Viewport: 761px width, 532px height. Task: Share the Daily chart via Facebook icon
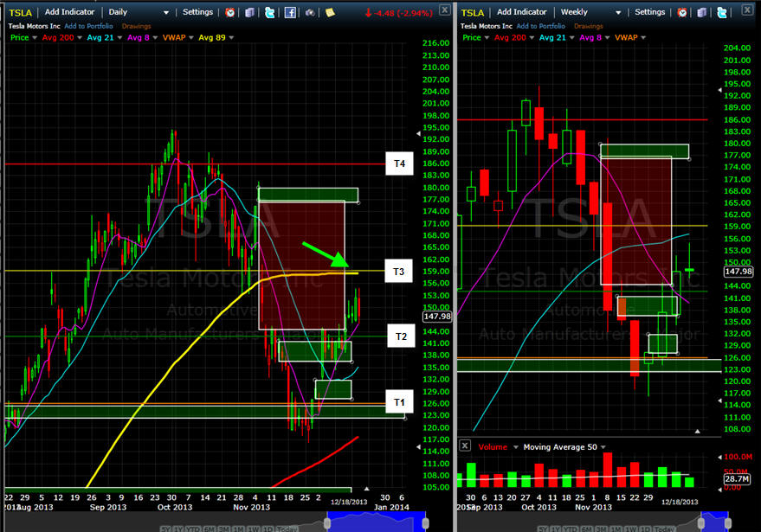pos(290,13)
